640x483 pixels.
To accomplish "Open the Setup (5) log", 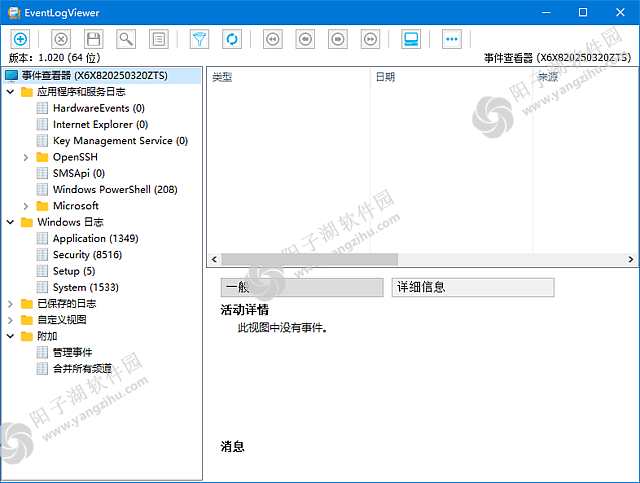I will (74, 271).
